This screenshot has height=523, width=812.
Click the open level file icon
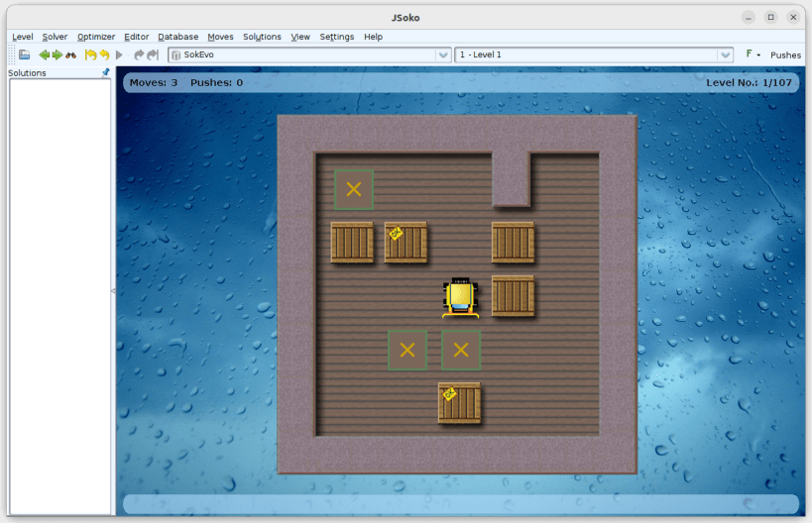click(25, 54)
